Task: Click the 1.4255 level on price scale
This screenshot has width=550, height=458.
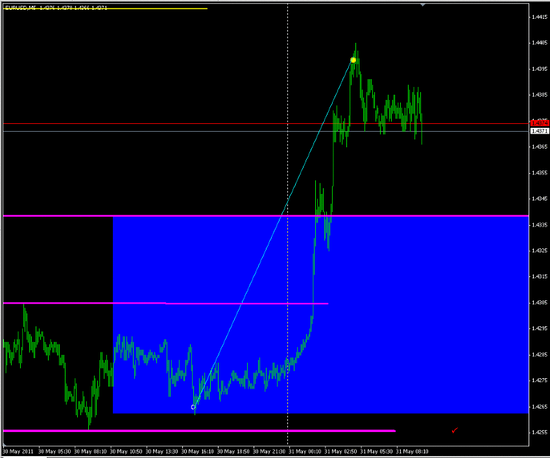Action: tap(539, 432)
